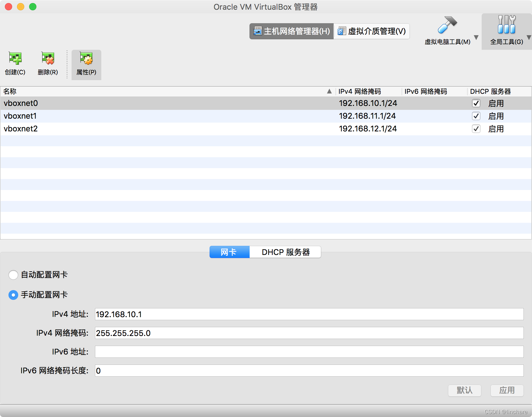Switch to the 网卡 tab
The width and height of the screenshot is (532, 417).
(x=230, y=252)
